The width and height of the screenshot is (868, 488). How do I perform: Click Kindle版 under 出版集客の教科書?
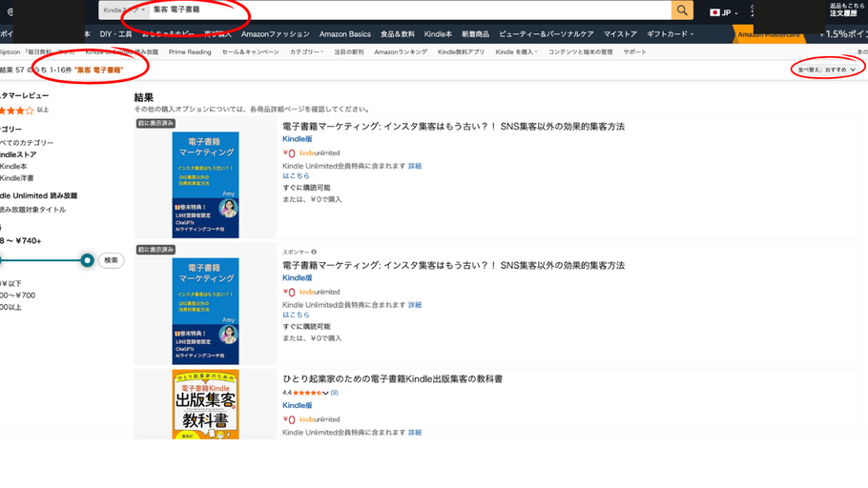(298, 405)
